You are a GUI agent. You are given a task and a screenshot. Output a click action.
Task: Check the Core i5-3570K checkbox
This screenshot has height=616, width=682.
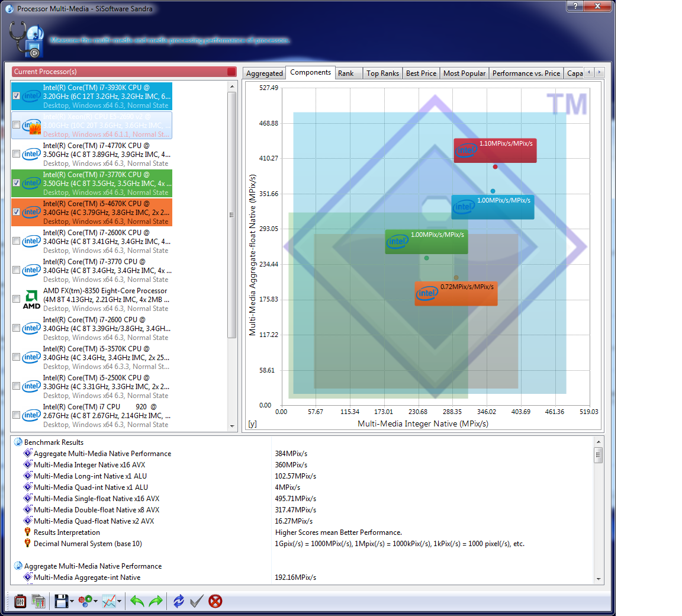coord(16,357)
